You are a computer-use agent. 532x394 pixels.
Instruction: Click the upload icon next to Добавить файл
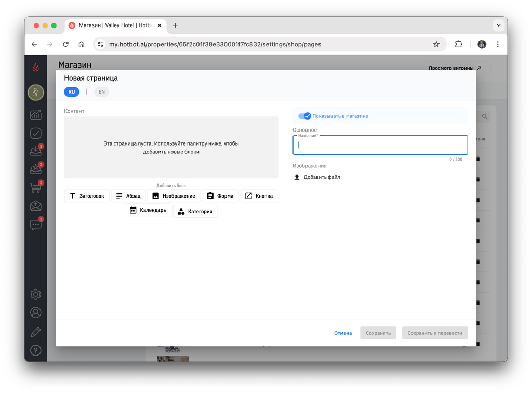click(297, 177)
